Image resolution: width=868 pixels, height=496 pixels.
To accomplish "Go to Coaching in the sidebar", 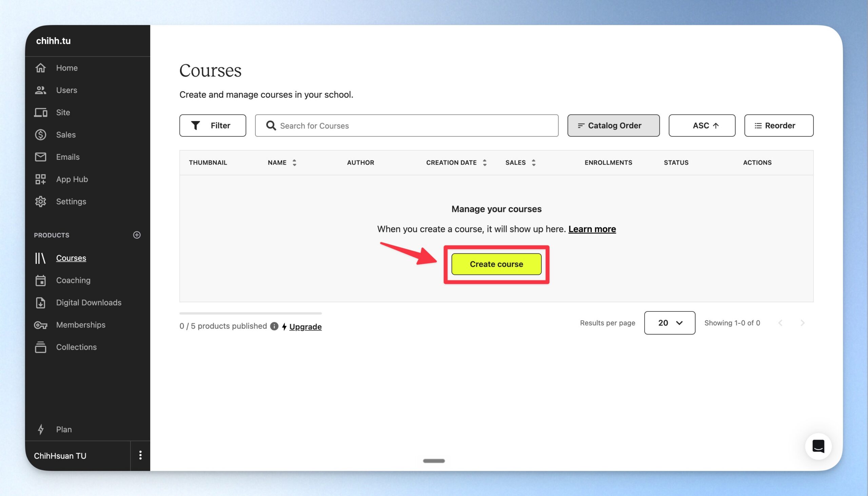I will pyautogui.click(x=73, y=280).
